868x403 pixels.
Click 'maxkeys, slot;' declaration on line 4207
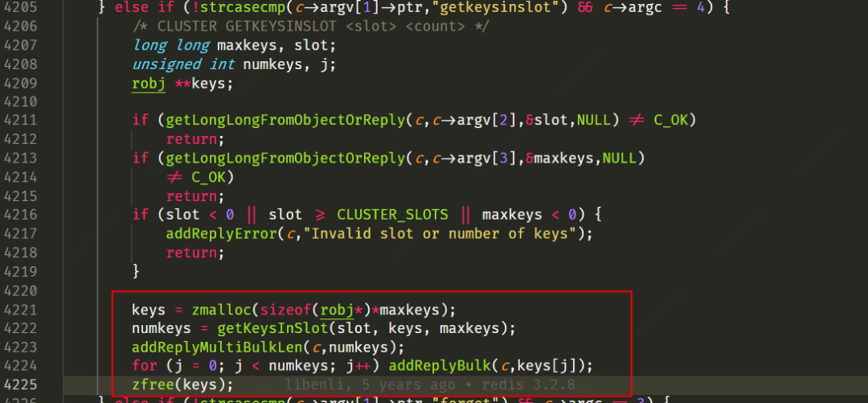pyautogui.click(x=276, y=46)
